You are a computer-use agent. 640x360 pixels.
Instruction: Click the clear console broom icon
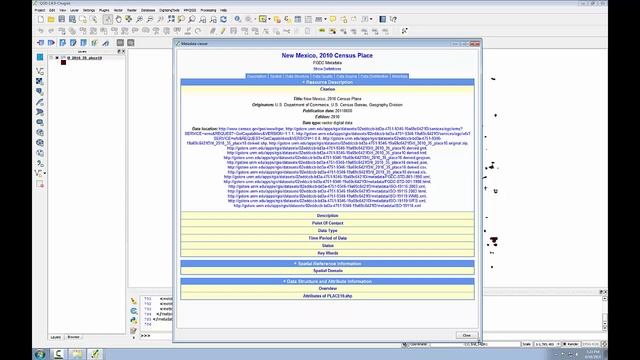click(x=134, y=301)
